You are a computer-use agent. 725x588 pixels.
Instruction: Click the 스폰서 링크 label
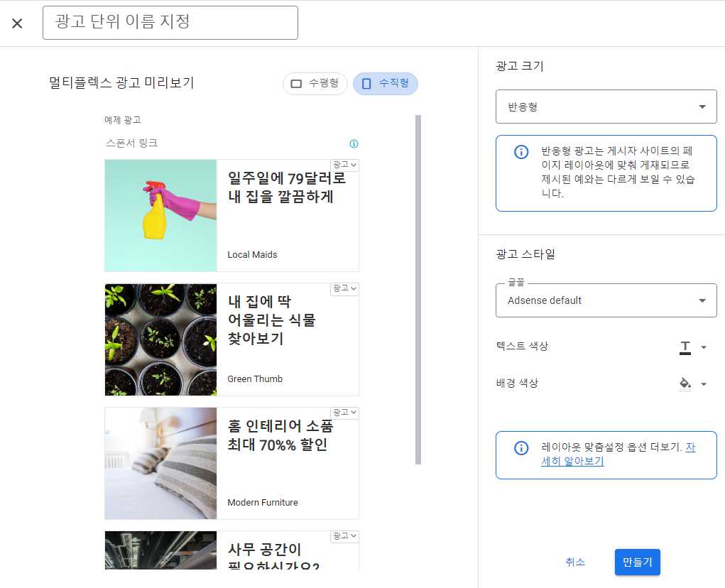click(132, 143)
